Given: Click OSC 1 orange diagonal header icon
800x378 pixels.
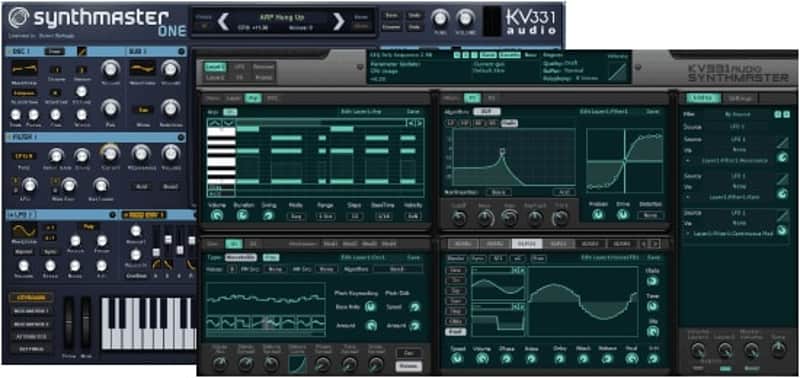Looking at the screenshot, I should [x=82, y=52].
